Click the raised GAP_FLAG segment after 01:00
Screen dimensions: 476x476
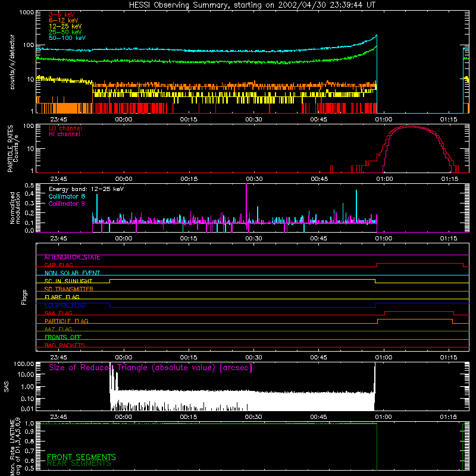[x=420, y=264]
